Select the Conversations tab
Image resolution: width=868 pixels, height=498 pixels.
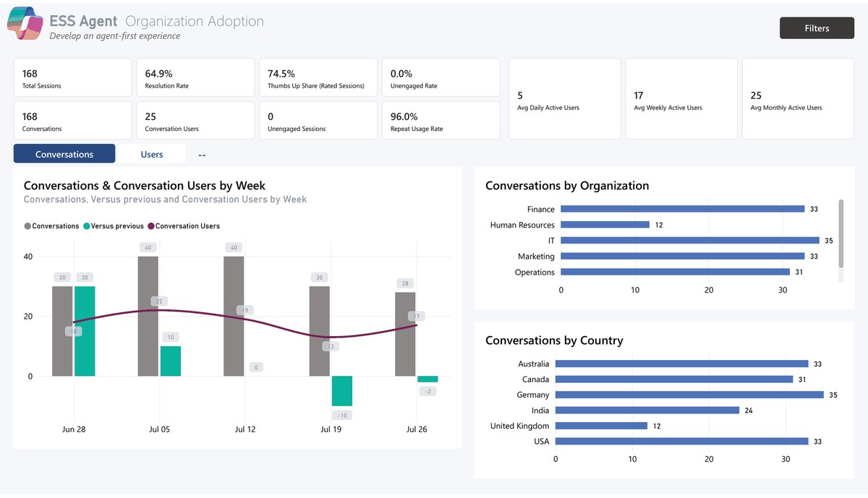point(64,154)
